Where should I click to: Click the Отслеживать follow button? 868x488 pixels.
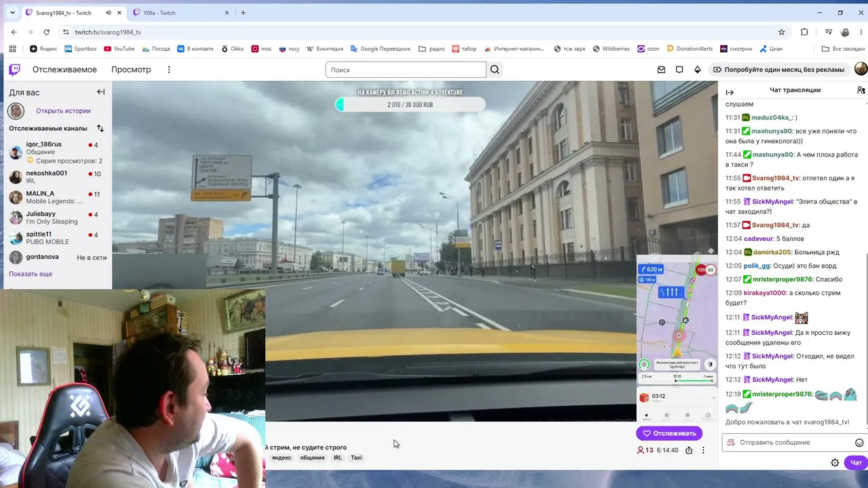tap(669, 433)
